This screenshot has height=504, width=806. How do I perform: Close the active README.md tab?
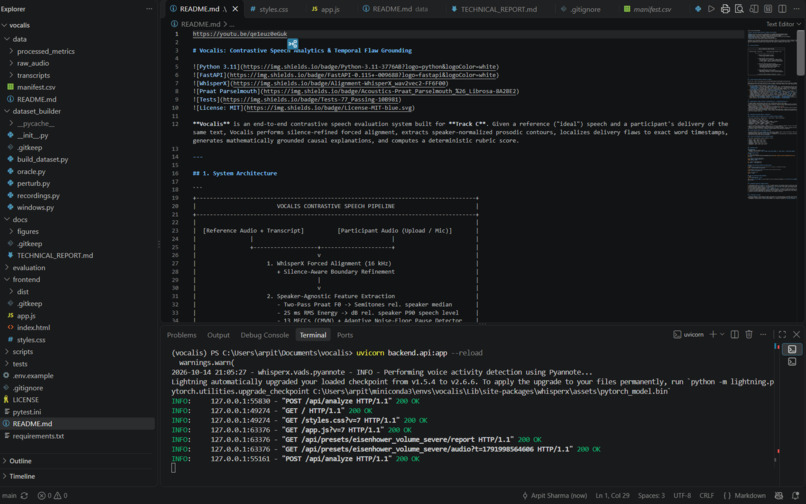235,9
